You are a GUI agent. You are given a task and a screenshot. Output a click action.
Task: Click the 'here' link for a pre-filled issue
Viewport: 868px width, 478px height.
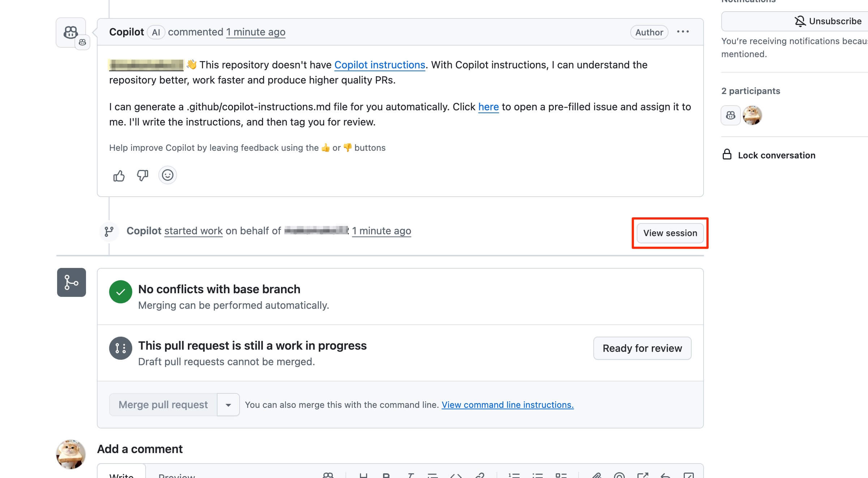click(x=488, y=107)
